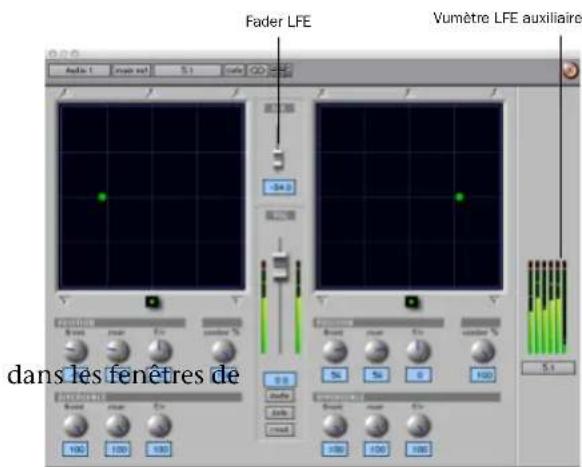582x467 pixels.
Task: Click the right panner Position rear knob
Action: (x=376, y=351)
